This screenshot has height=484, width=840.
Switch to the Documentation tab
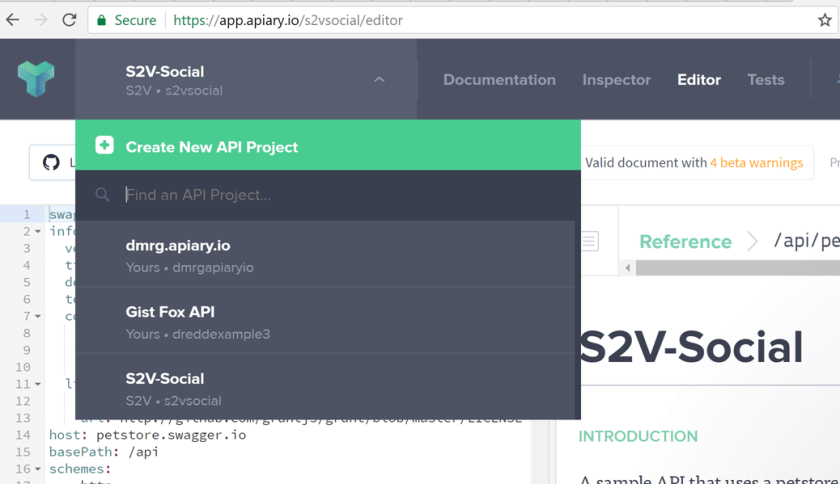click(x=499, y=80)
